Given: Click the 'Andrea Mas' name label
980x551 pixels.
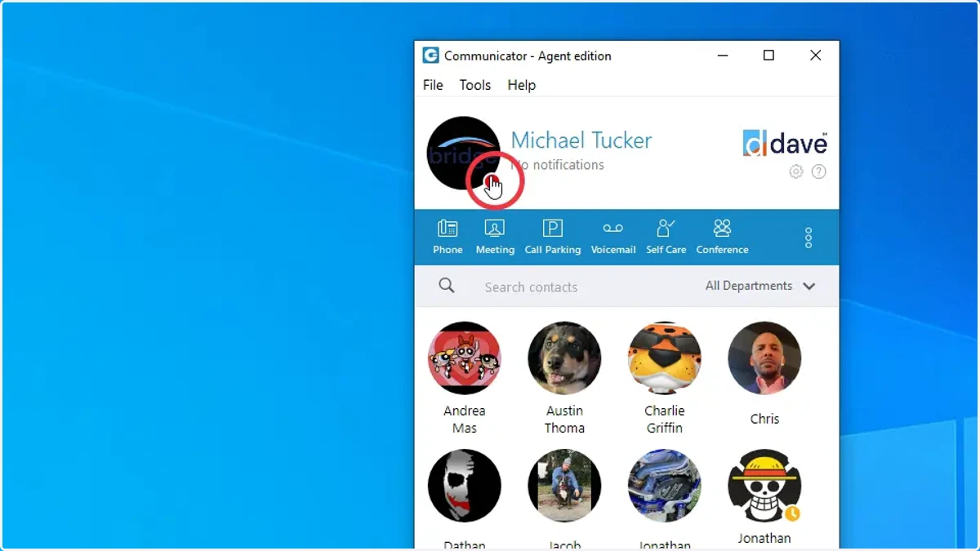Looking at the screenshot, I should click(x=465, y=420).
